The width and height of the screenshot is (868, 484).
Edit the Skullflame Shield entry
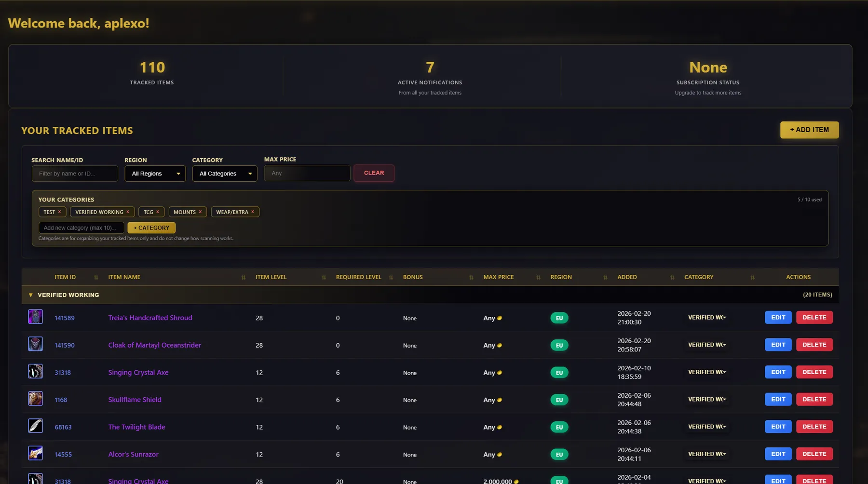click(778, 400)
